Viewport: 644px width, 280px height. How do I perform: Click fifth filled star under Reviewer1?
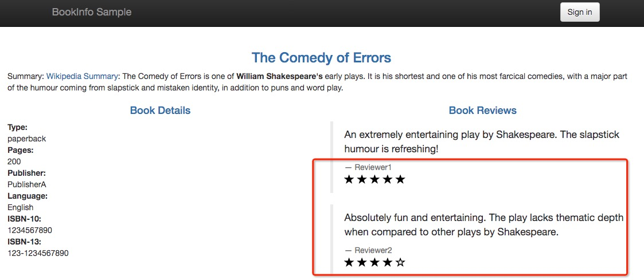click(400, 180)
